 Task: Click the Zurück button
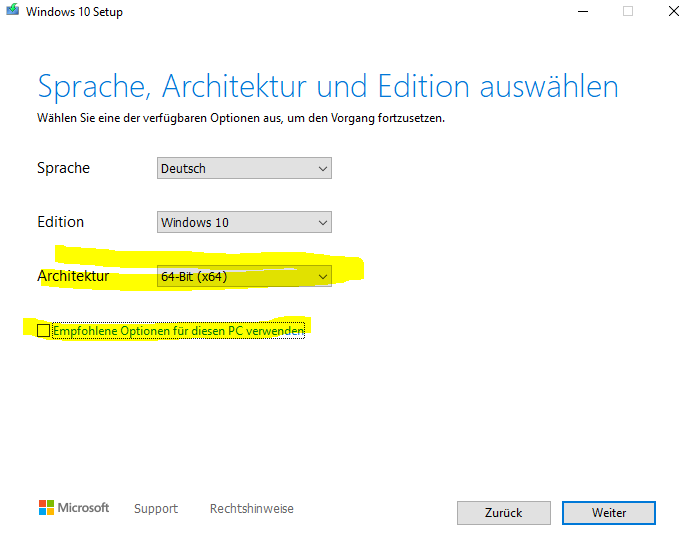[x=504, y=513]
